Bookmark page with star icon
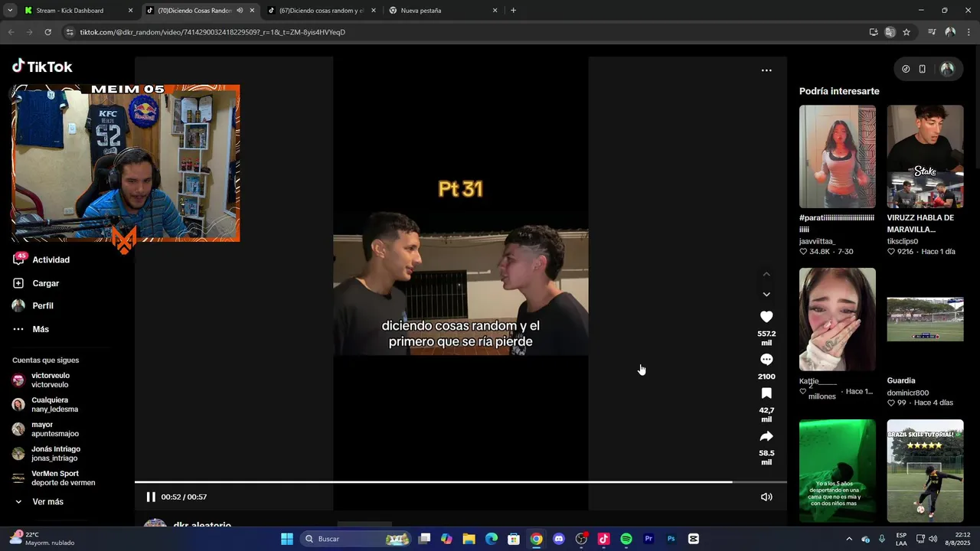 point(906,32)
